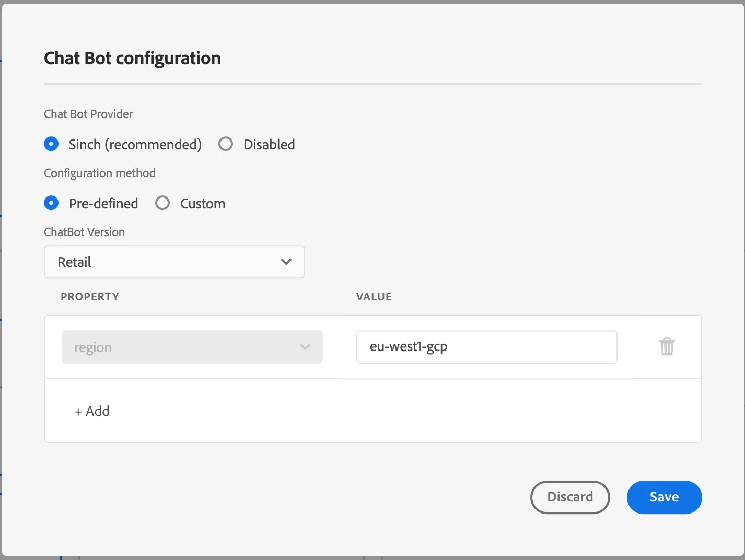Select the Pre-defined configuration radio button
The width and height of the screenshot is (745, 560).
point(51,203)
